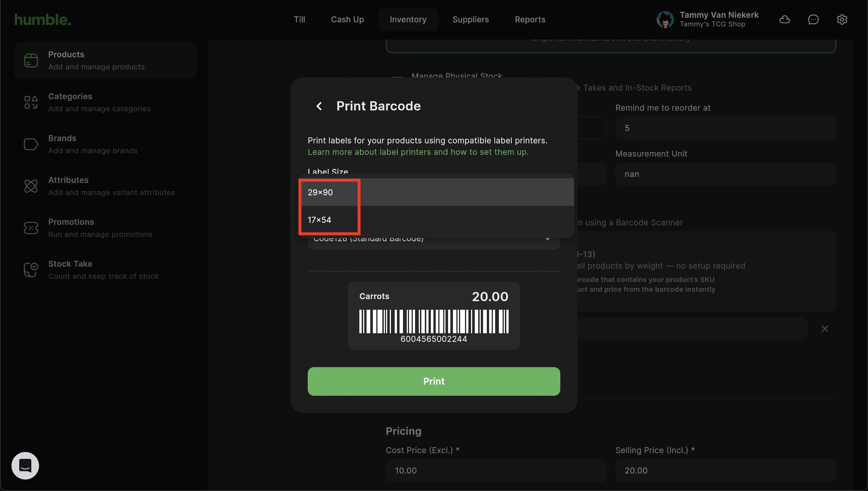Choose the 17×54 label size option
The width and height of the screenshot is (868, 491).
pyautogui.click(x=319, y=220)
